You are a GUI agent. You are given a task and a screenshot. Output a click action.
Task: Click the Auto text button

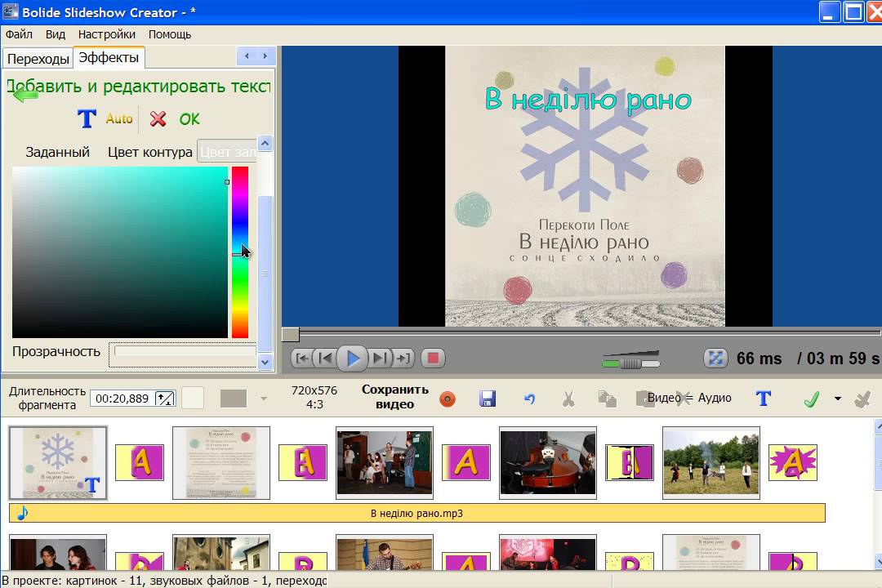coord(119,118)
